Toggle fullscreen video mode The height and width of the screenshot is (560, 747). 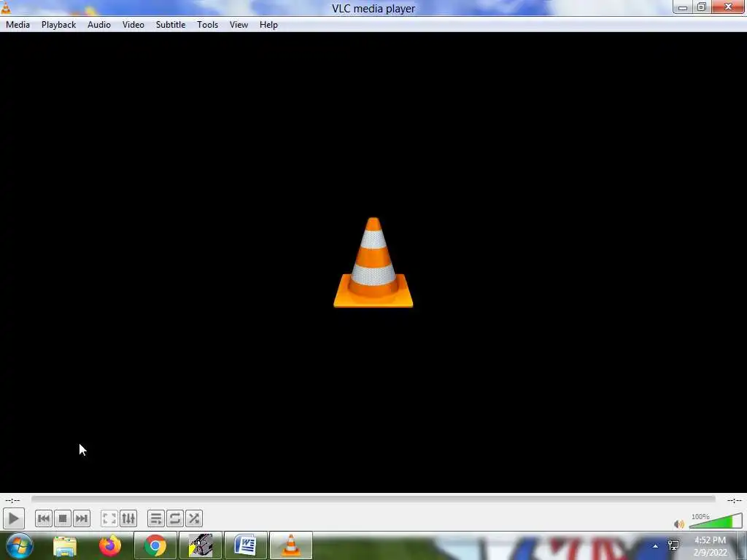tap(109, 518)
